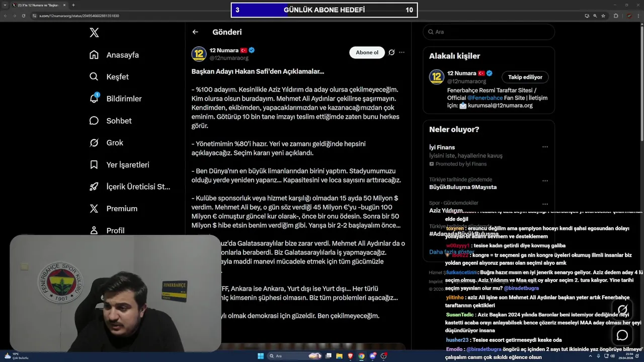644x362 pixels.
Task: Open Discord from the taskbar
Action: [x=373, y=356]
